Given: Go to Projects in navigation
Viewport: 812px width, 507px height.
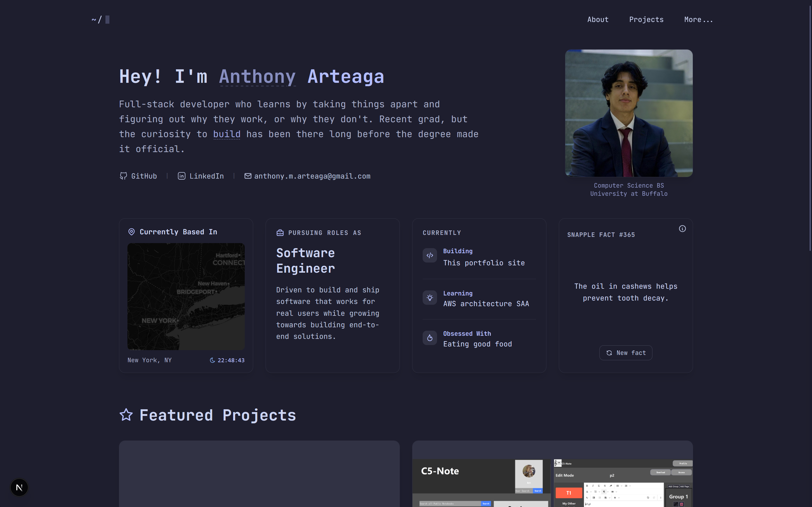Looking at the screenshot, I should [646, 19].
